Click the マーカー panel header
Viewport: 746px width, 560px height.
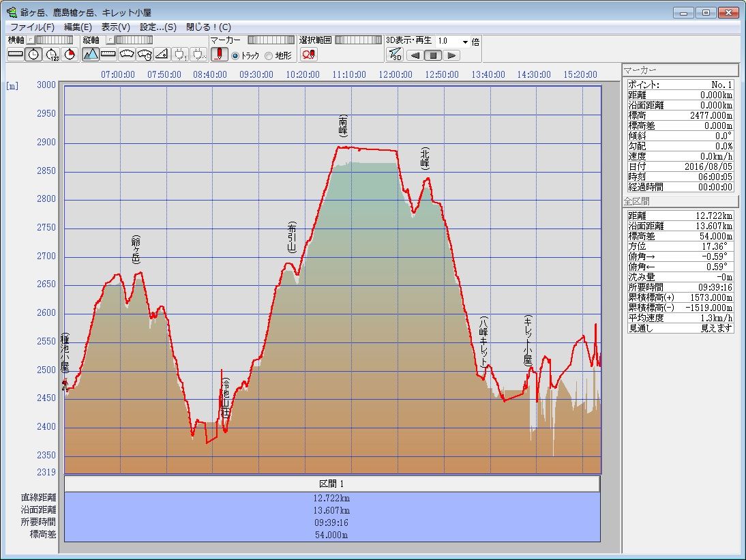[681, 70]
